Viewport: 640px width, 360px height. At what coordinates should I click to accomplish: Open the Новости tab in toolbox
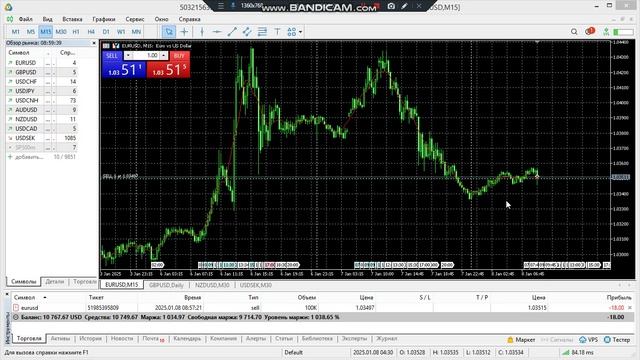pyautogui.click(x=122, y=339)
